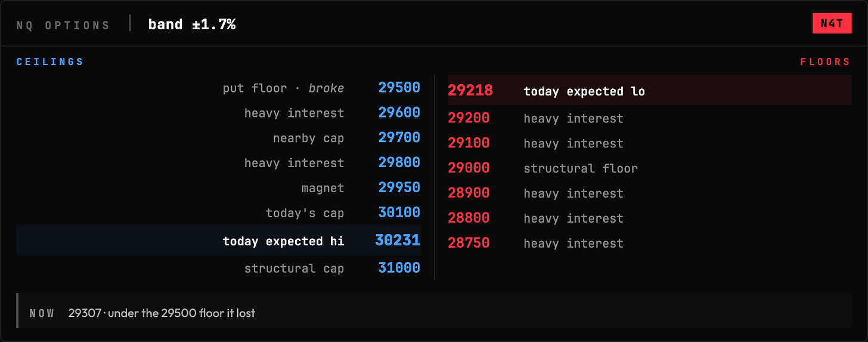The height and width of the screenshot is (342, 868).
Task: Click the NOW 29307 status bar
Action: (434, 313)
